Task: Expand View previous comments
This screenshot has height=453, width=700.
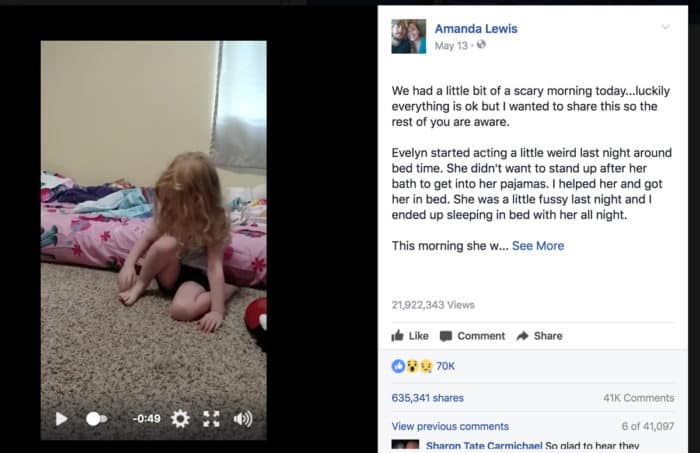Action: coord(450,426)
